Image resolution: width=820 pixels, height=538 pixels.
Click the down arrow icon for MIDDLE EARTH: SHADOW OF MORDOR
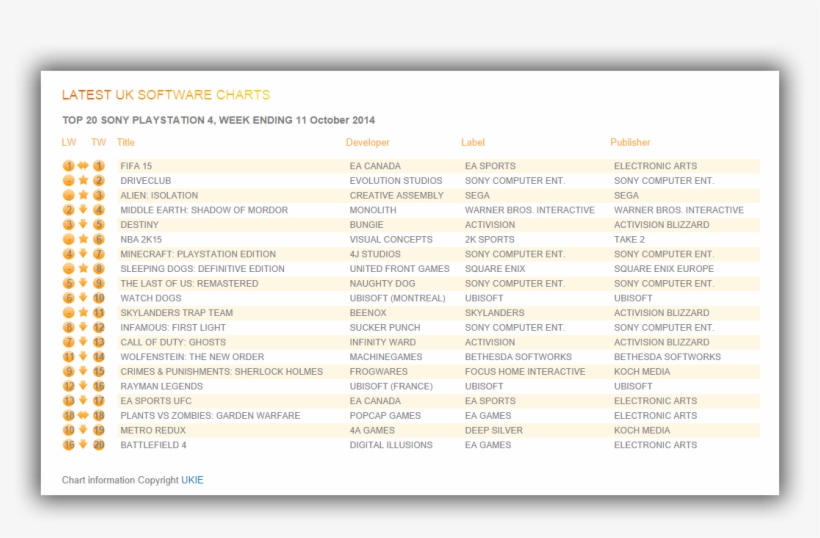83,210
